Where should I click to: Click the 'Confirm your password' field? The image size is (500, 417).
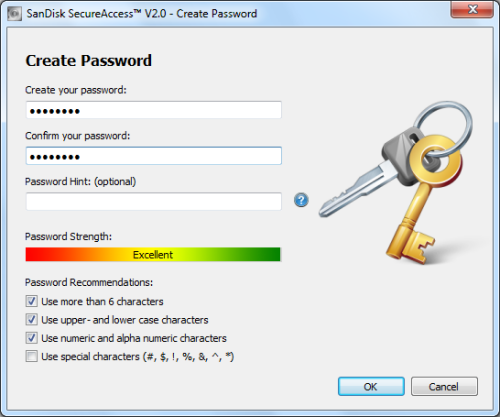154,156
